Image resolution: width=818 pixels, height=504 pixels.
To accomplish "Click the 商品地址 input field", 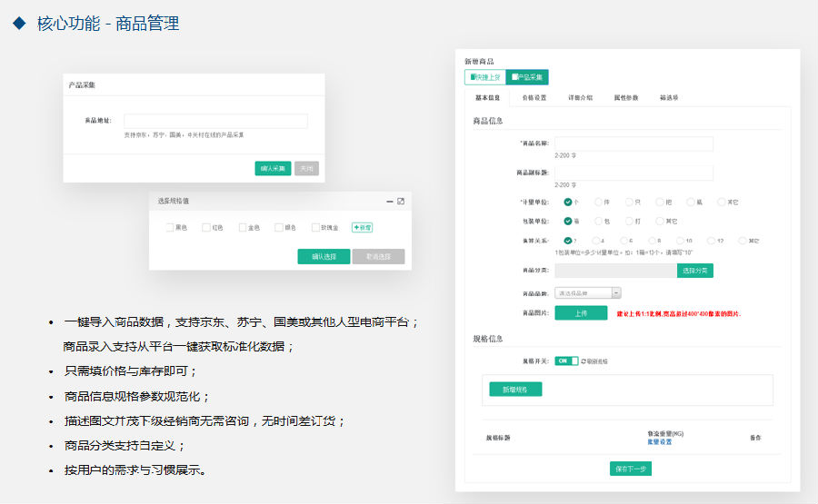I will pos(215,121).
